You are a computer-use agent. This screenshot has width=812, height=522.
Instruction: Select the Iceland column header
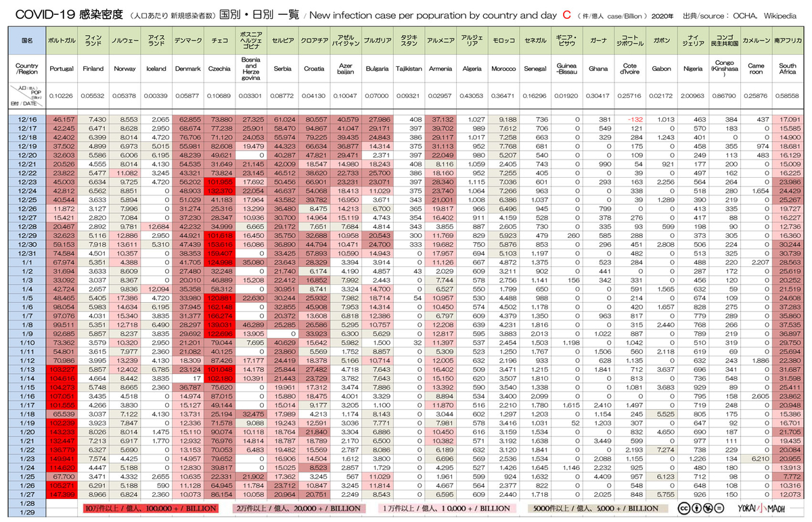[156, 68]
